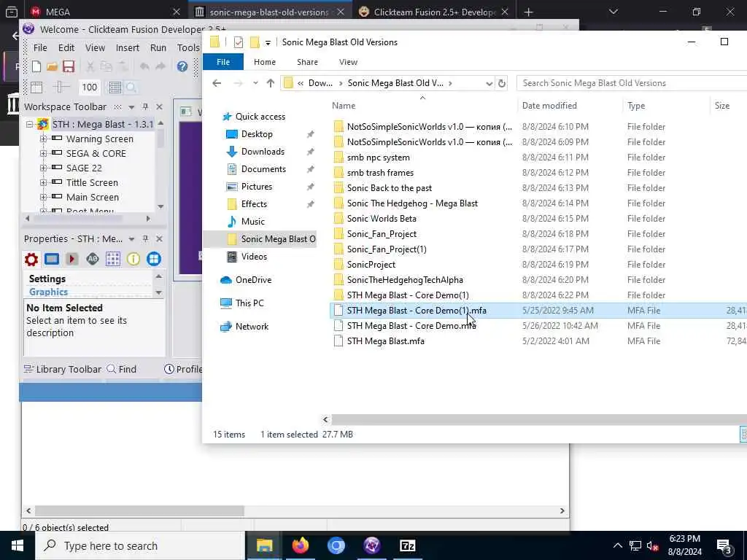
Task: Expand the SAGE 22 tree node
Action: pyautogui.click(x=43, y=168)
